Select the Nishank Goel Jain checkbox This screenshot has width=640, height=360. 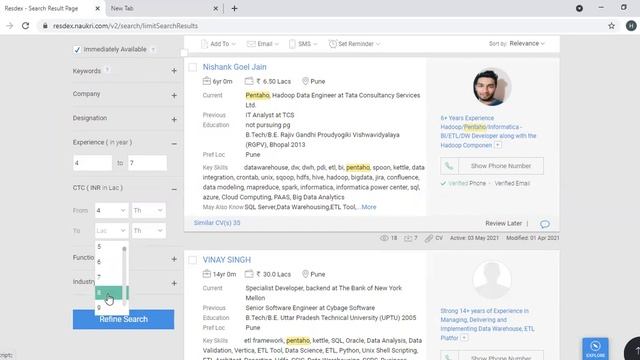click(x=193, y=67)
